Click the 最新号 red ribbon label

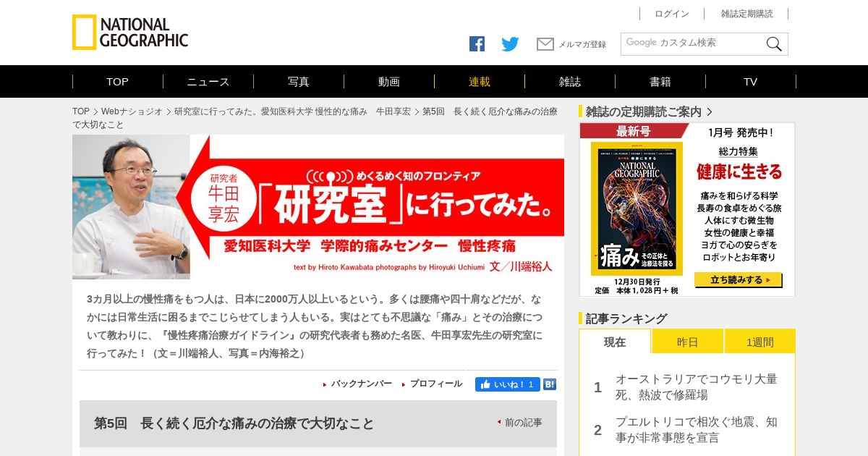pyautogui.click(x=633, y=131)
